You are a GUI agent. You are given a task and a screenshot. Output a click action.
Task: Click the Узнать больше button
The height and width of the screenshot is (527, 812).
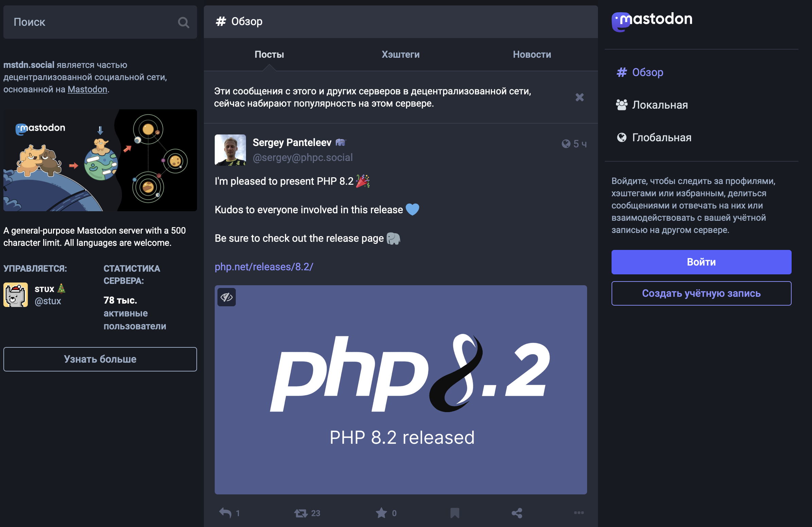[100, 359]
